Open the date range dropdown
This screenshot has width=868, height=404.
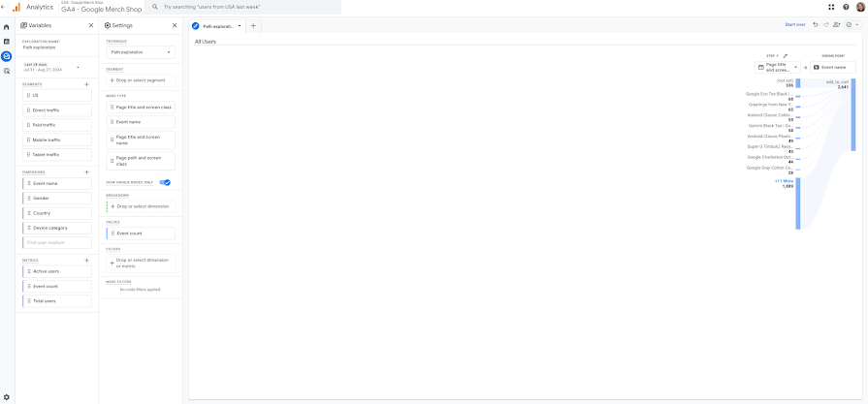point(51,68)
